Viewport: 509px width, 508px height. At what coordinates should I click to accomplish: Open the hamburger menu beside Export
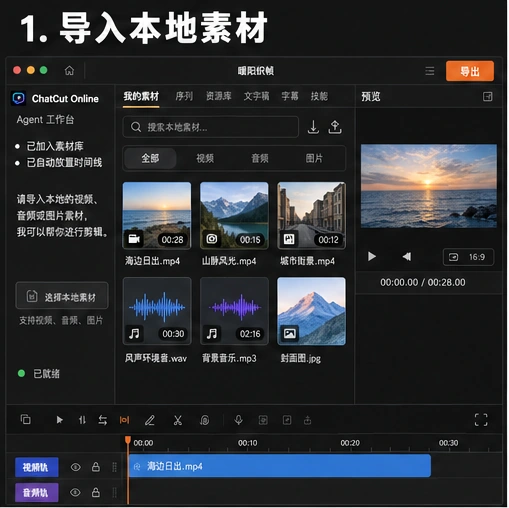[429, 71]
